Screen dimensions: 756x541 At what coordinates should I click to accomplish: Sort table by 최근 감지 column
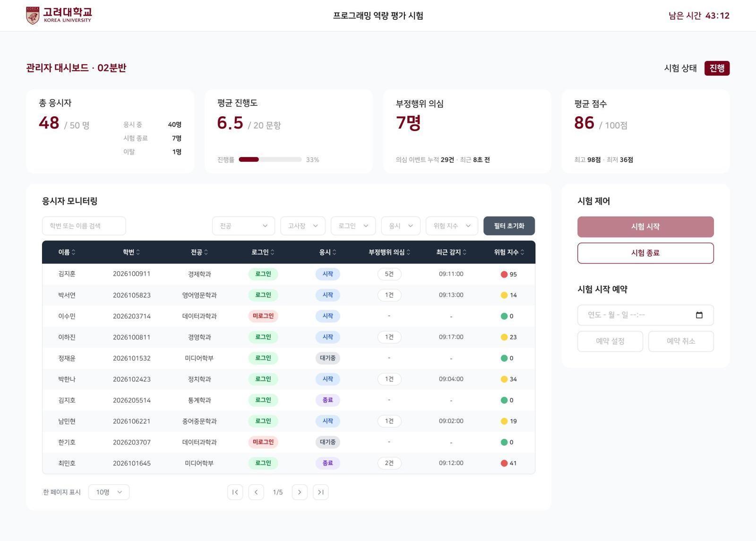click(451, 253)
